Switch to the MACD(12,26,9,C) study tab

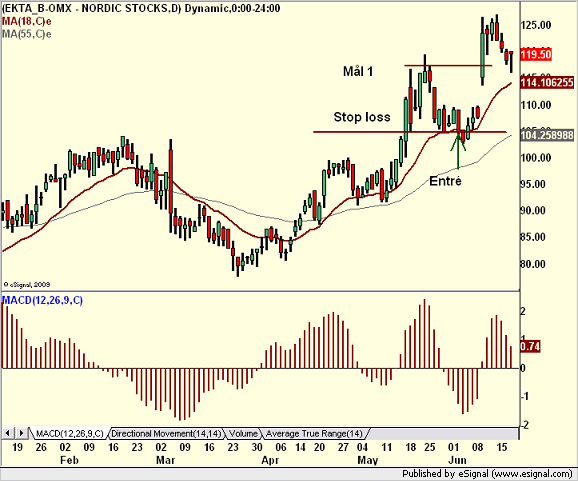point(69,433)
